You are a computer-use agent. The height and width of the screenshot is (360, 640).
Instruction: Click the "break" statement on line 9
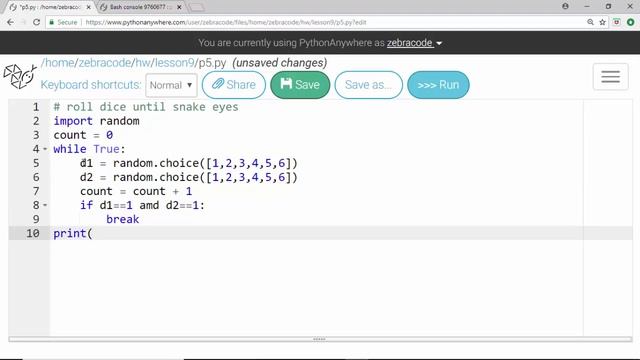(122, 219)
